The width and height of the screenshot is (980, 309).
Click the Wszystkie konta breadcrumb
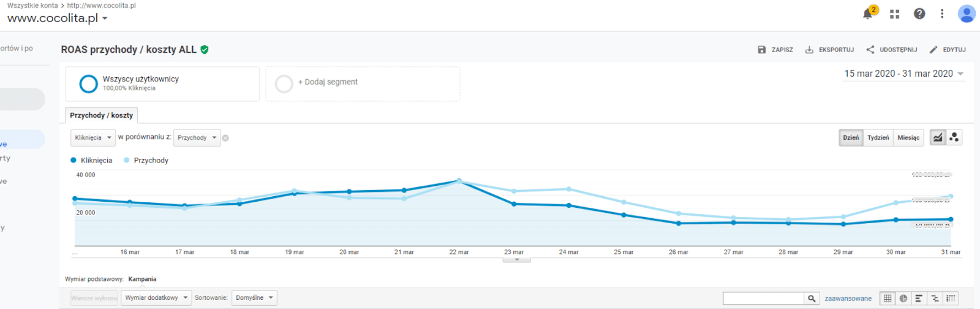(32, 6)
